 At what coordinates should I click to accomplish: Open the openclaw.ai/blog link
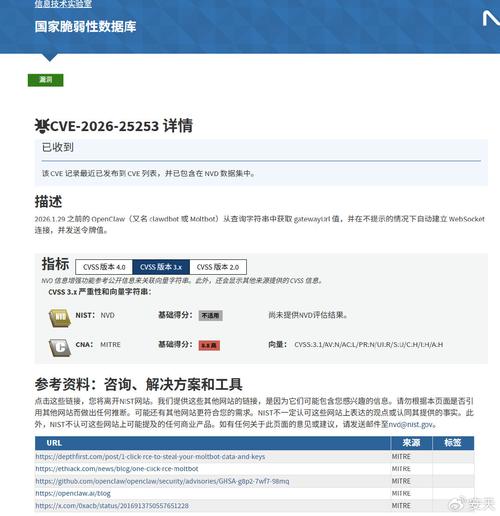point(73,493)
